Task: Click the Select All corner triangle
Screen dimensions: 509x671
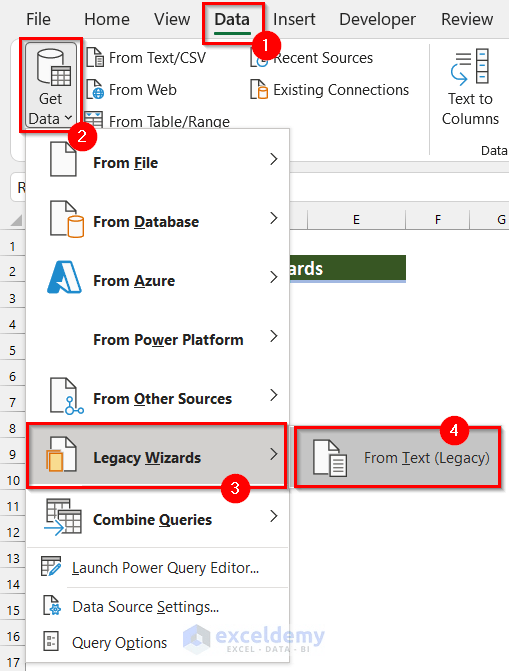Action: pyautogui.click(x=16, y=220)
